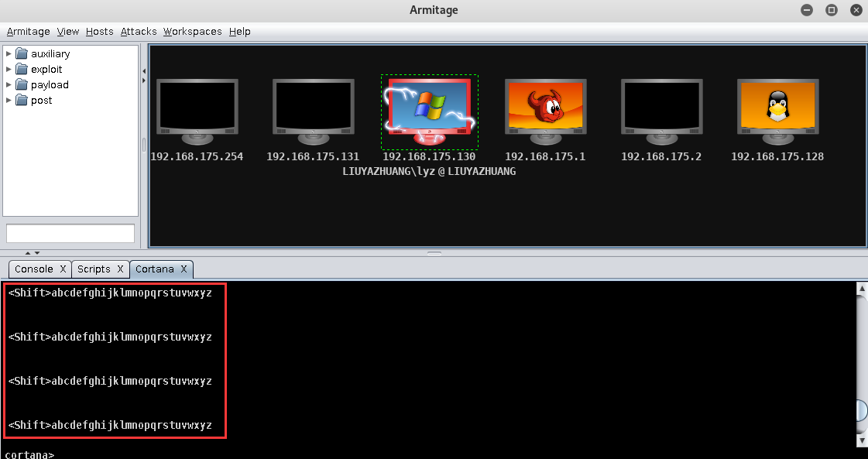868x459 pixels.
Task: Click the down arrow on the module panel divider
Action: tap(37, 253)
